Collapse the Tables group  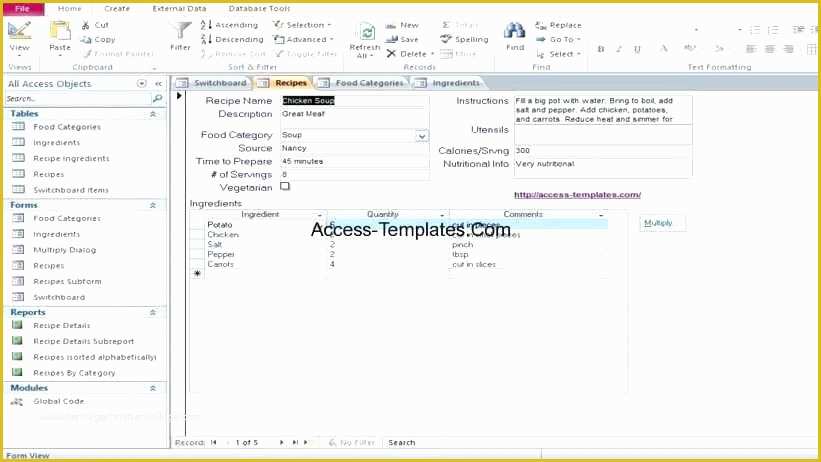click(153, 114)
